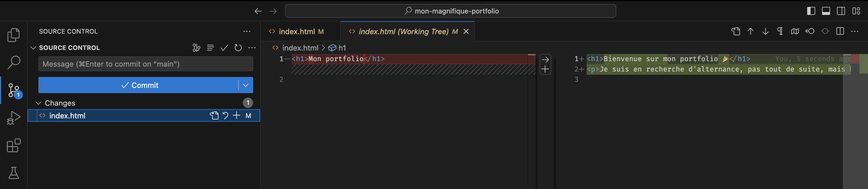Open the Search view in activity bar
Screen dimensions: 868x189
pos(13,63)
